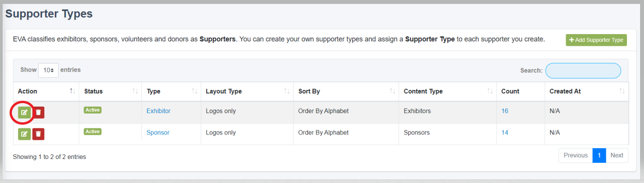This screenshot has height=183, width=644.
Task: Sort table by Type column
Action: (x=194, y=91)
